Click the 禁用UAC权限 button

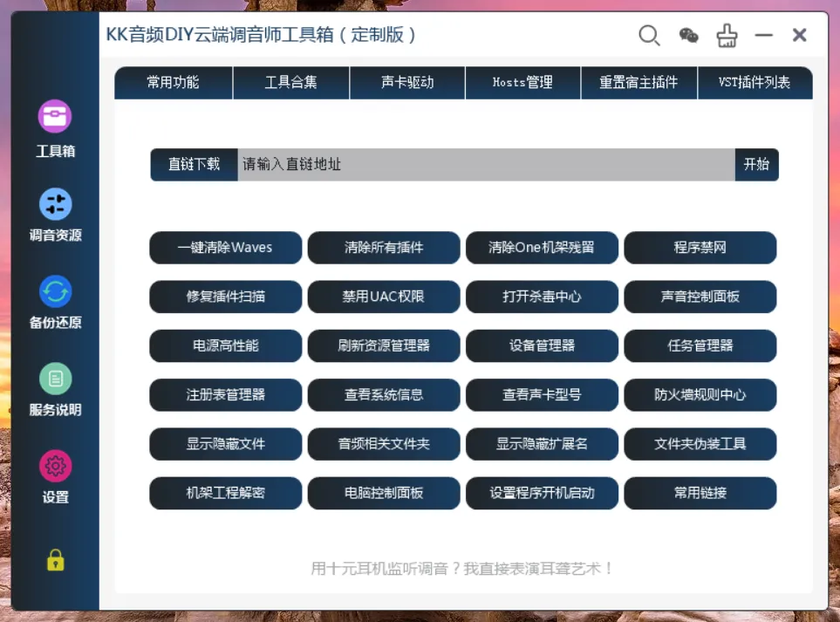coord(384,297)
